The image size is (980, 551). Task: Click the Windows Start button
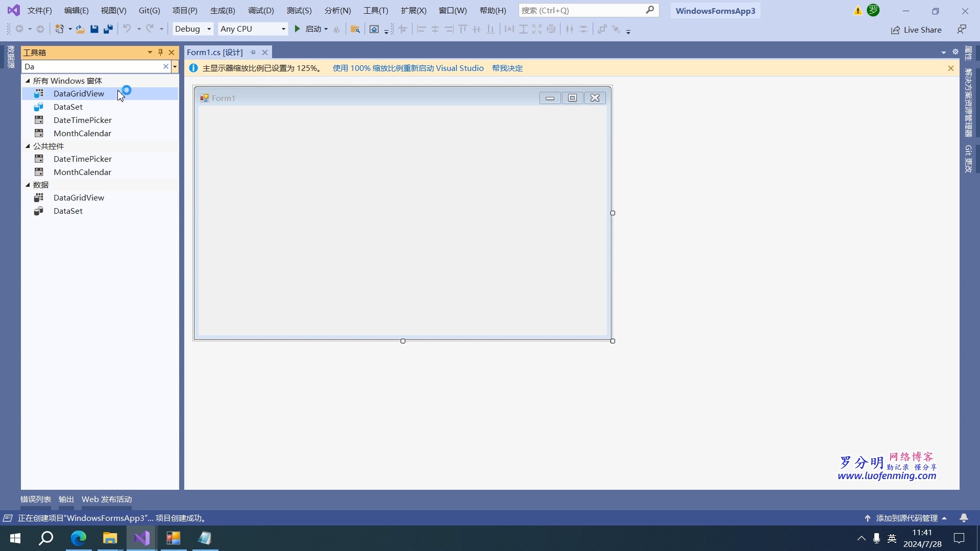pos(15,538)
